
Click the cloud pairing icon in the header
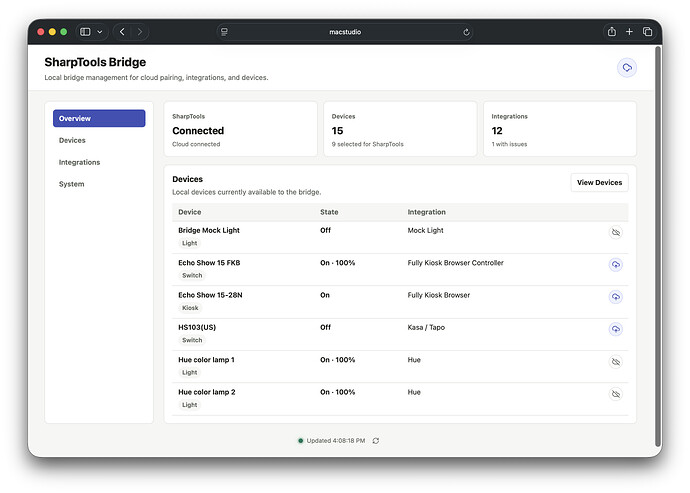627,68
